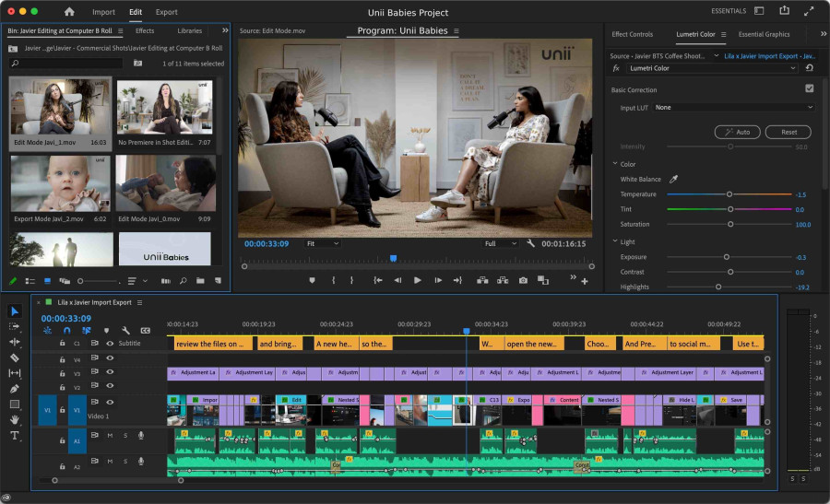Switch to the Import tab

[x=103, y=12]
